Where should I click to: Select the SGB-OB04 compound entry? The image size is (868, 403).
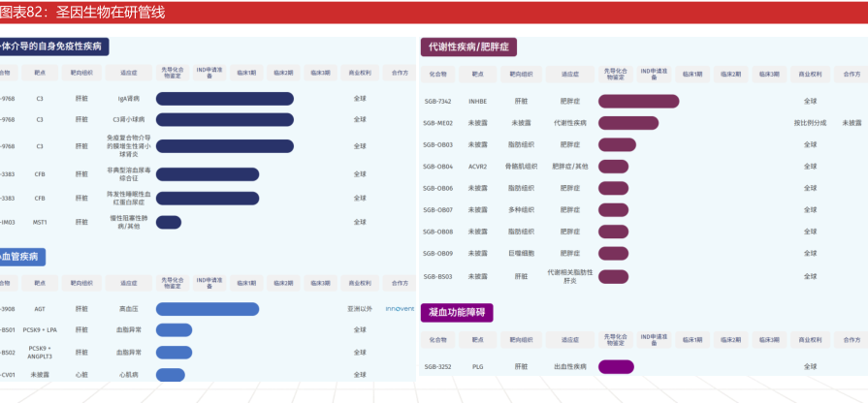point(438,166)
